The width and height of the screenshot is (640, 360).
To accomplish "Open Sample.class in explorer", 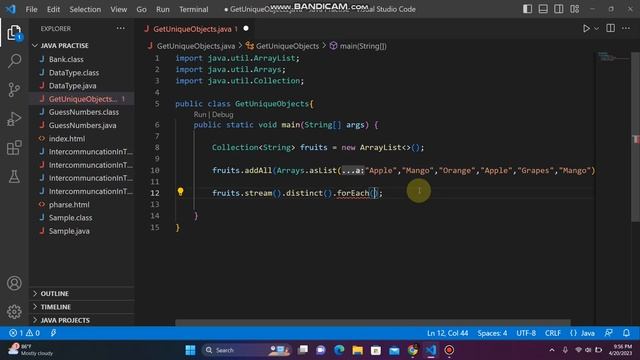I will [x=70, y=218].
